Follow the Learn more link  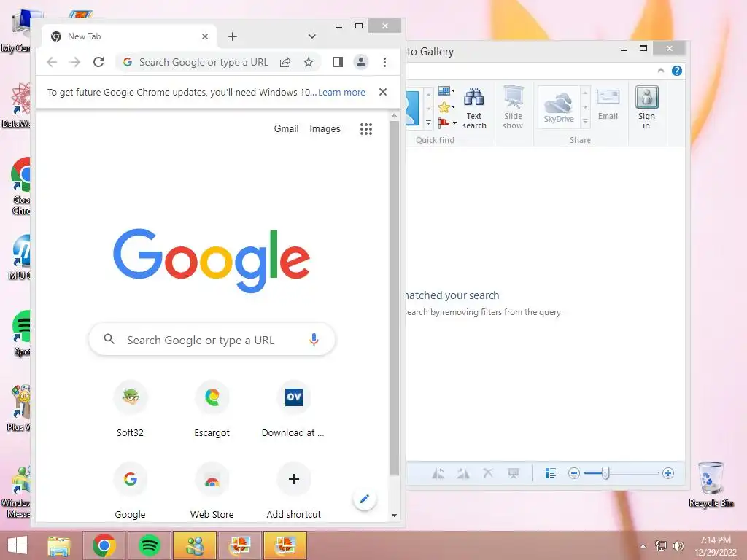click(x=341, y=93)
